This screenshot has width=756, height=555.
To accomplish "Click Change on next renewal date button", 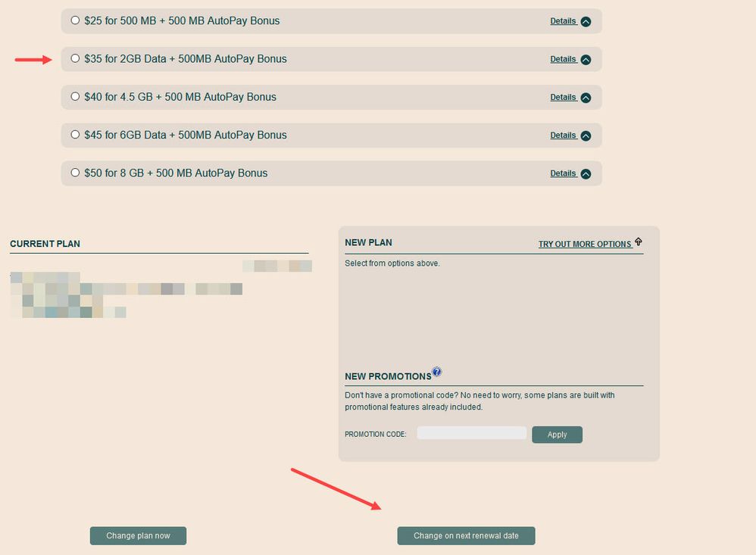I will [466, 536].
